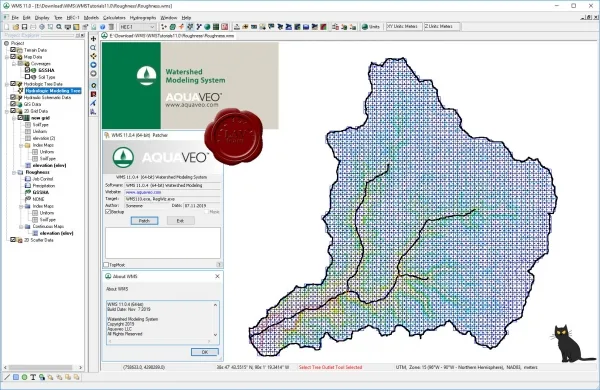
Task: Click the red square tool in vertical toolbar
Action: [x=93, y=94]
